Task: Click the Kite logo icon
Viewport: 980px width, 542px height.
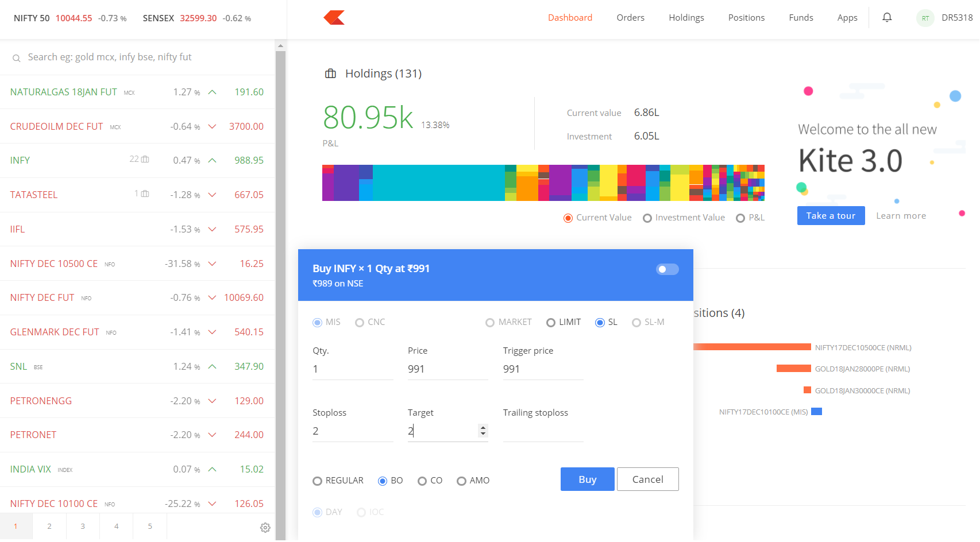Action: click(x=334, y=18)
